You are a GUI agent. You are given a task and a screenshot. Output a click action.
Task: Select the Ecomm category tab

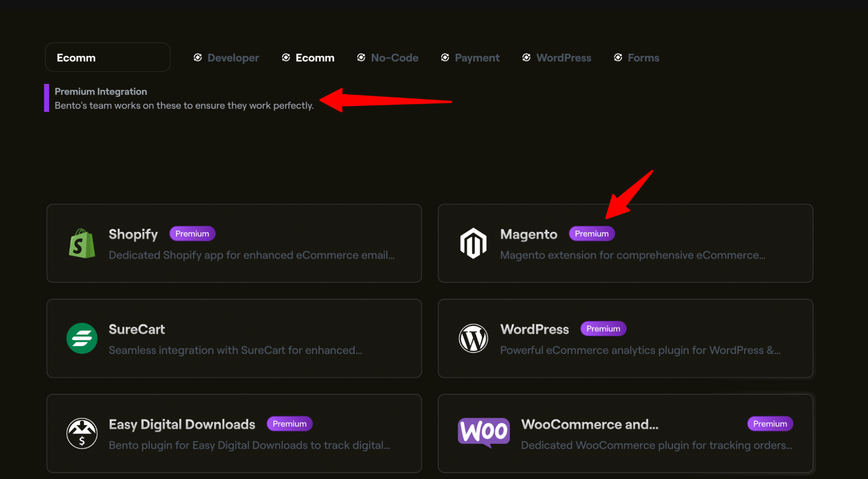point(314,58)
